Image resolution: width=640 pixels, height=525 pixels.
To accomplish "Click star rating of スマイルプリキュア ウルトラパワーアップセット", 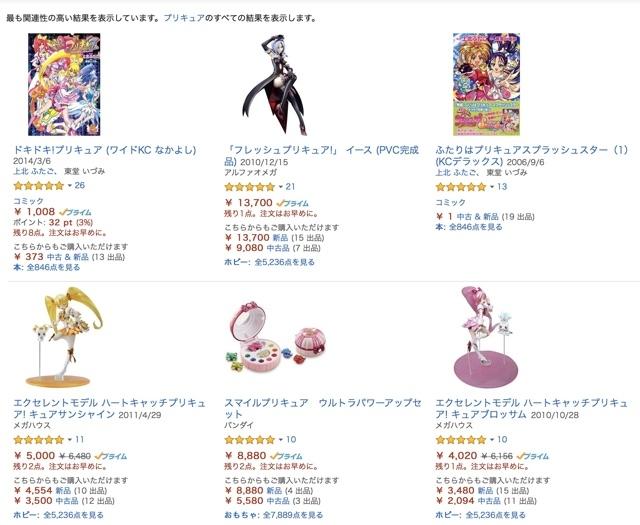I will pyautogui.click(x=249, y=438).
